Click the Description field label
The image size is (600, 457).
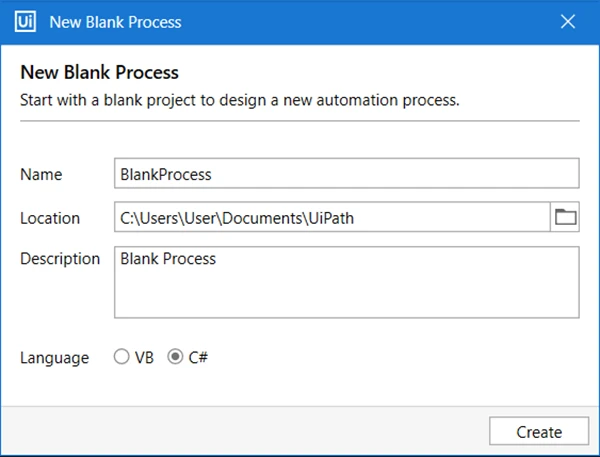(x=60, y=259)
